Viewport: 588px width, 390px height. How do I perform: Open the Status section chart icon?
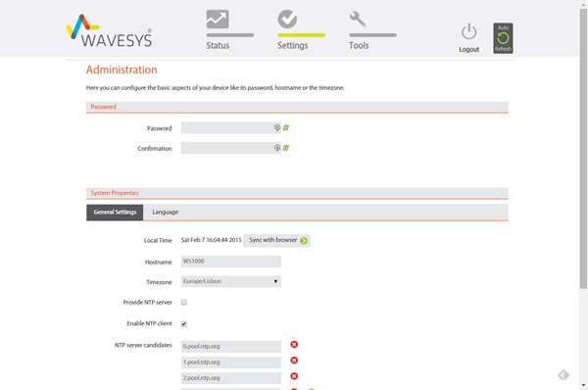(218, 20)
